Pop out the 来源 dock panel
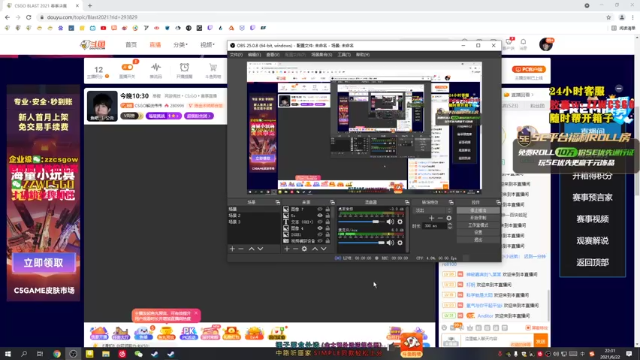The height and width of the screenshot is (360, 640). tap(332, 202)
